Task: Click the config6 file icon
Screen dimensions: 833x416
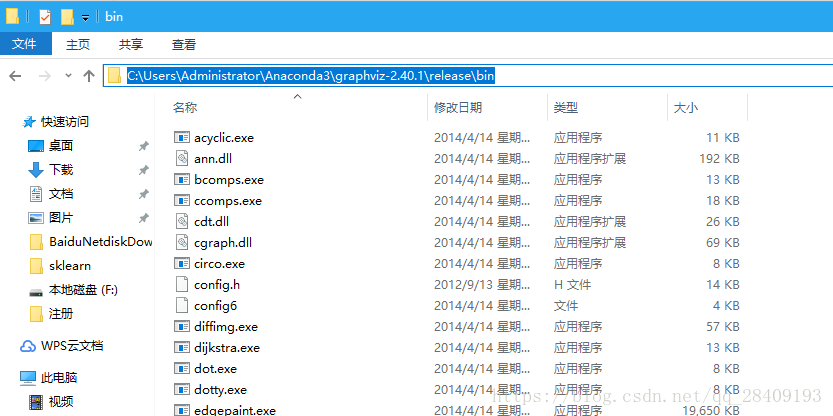Action: tap(182, 305)
